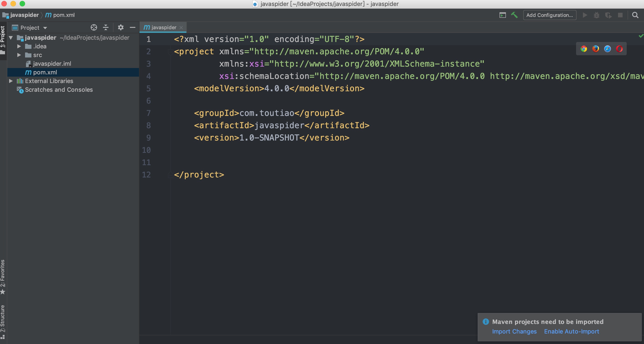Click line number 7 in gutter
Screen dimensions: 644x344
pos(149,113)
